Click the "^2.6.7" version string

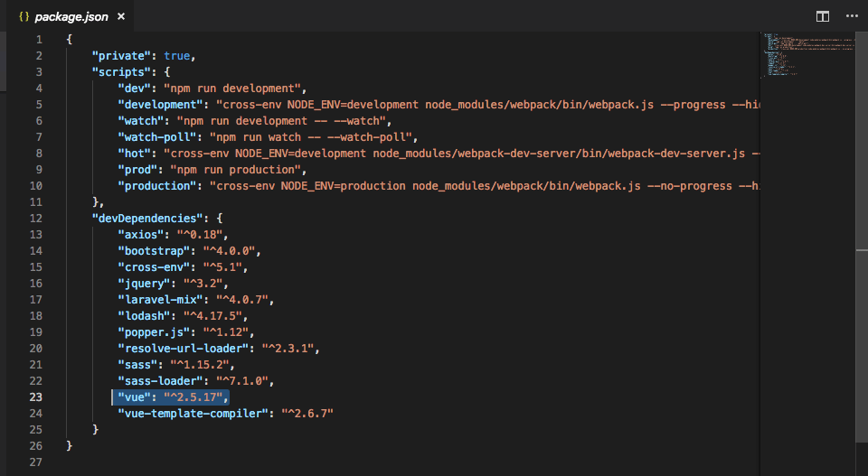(x=307, y=414)
